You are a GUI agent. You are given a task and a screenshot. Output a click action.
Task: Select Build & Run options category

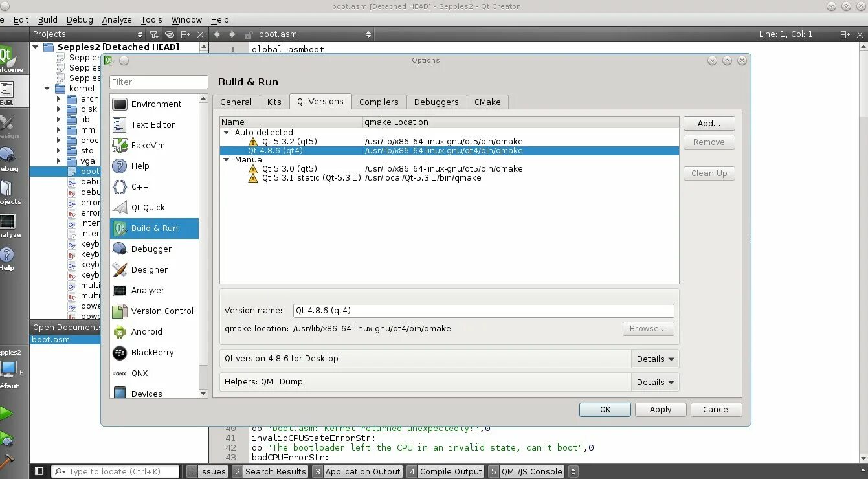point(154,228)
